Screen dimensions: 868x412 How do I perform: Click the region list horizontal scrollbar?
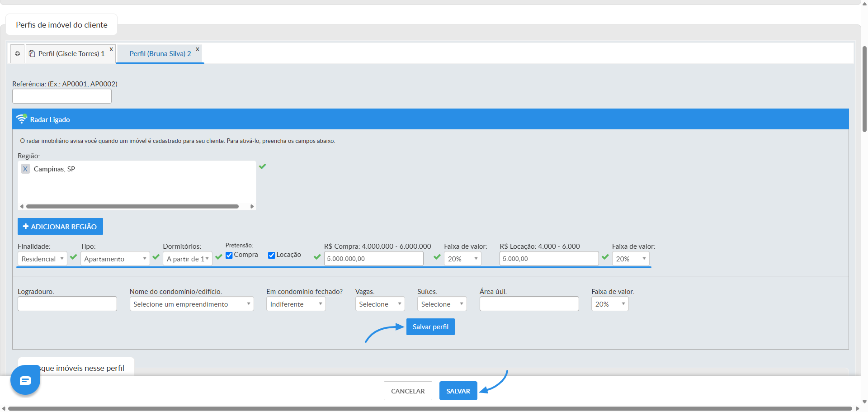click(x=132, y=206)
